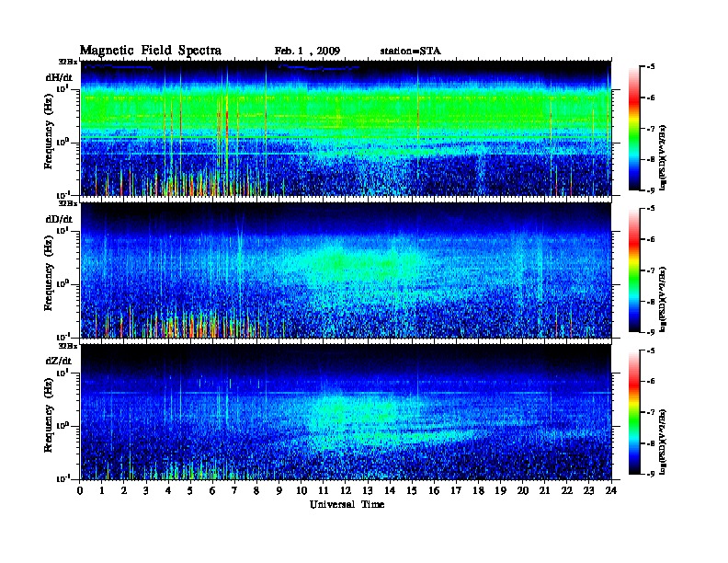This screenshot has width=728, height=563.
Task: Click the -6 value on dZ/dt color scale
Action: (651, 381)
